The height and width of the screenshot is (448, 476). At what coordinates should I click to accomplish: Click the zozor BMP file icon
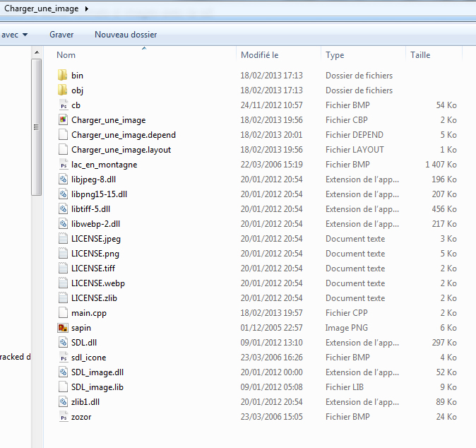[x=62, y=417]
